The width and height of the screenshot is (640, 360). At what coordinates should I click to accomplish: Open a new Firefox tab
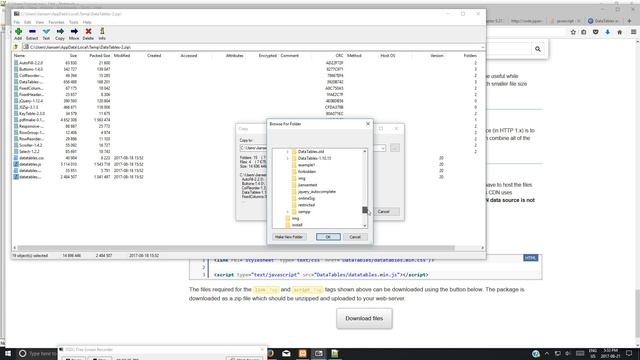(x=629, y=21)
